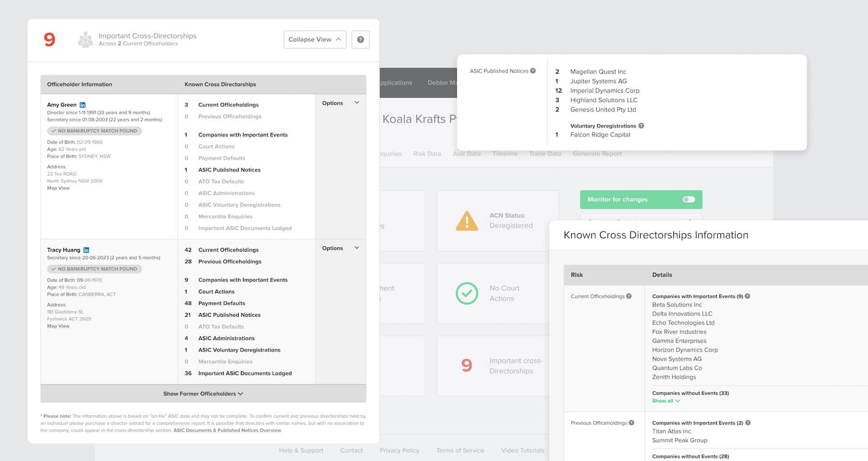This screenshot has width=868, height=461.
Task: Open ASIC Documents & Published Notices Overview link
Action: [227, 431]
